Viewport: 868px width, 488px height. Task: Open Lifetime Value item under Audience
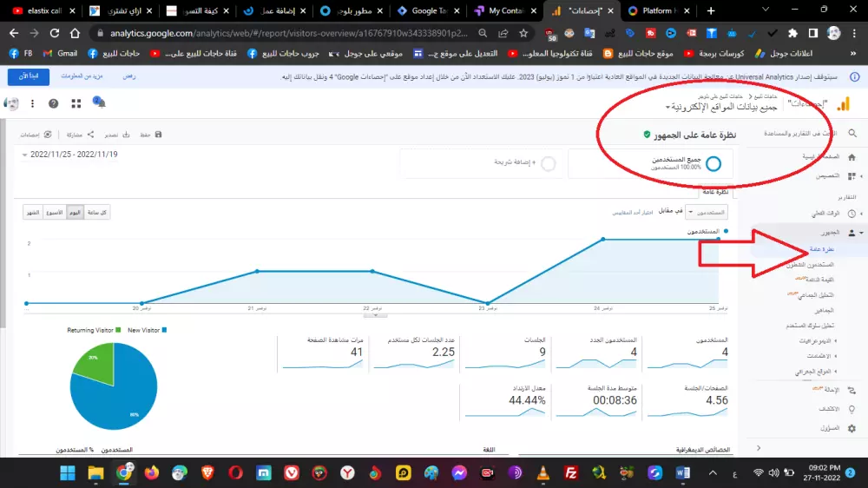(819, 280)
